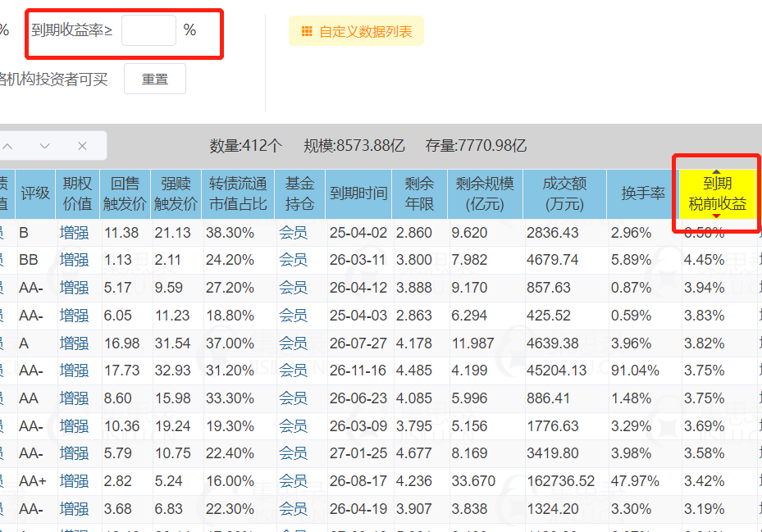Click the 重置 reset button
The image size is (762, 532).
point(154,79)
